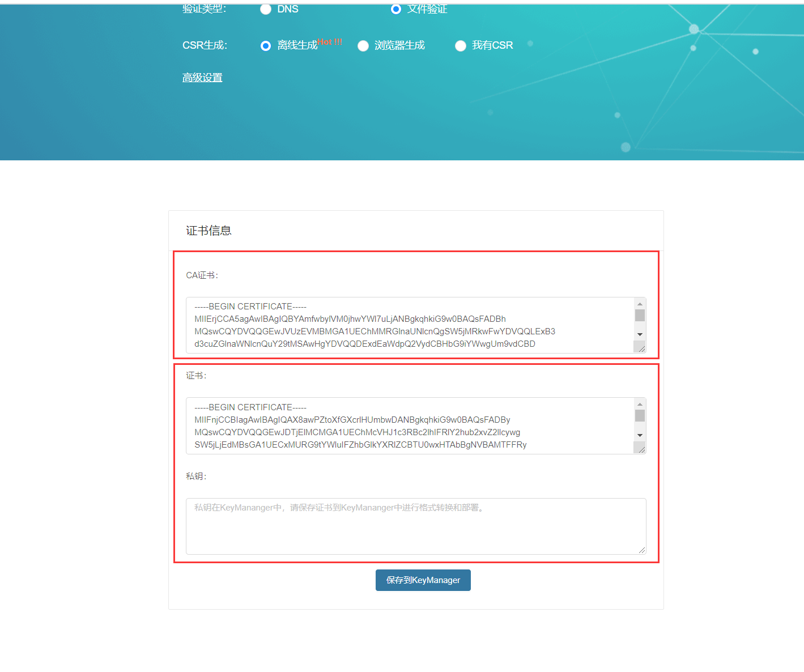
Task: Click the CA证书 scrollbar thumb
Action: (640, 316)
